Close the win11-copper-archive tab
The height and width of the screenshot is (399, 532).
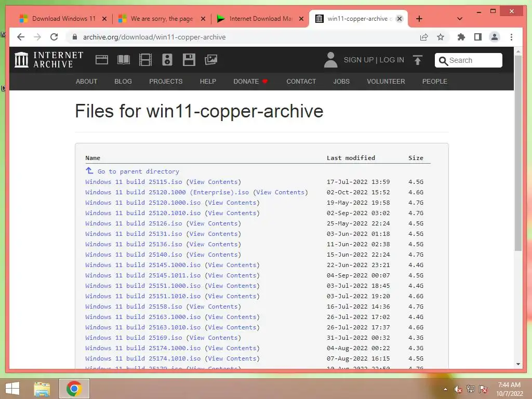(400, 19)
